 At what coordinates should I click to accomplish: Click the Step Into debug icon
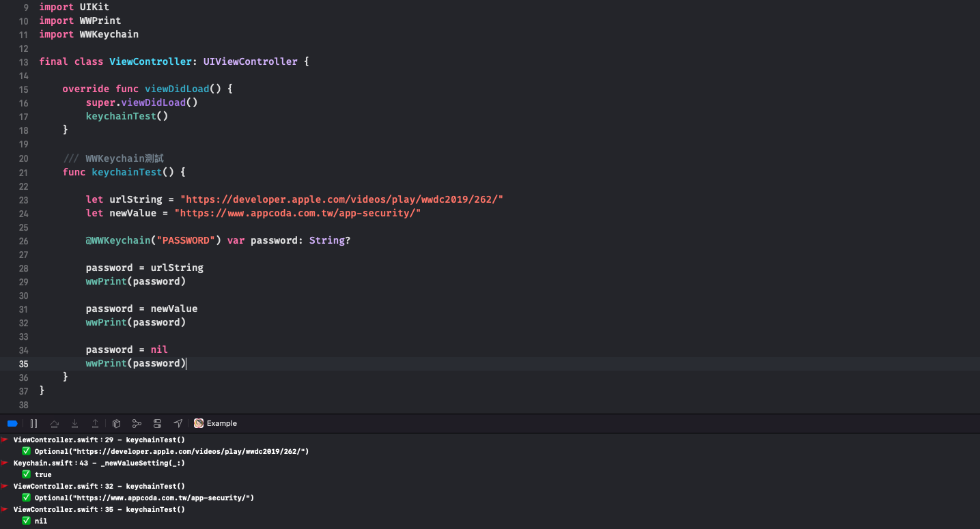click(x=75, y=423)
